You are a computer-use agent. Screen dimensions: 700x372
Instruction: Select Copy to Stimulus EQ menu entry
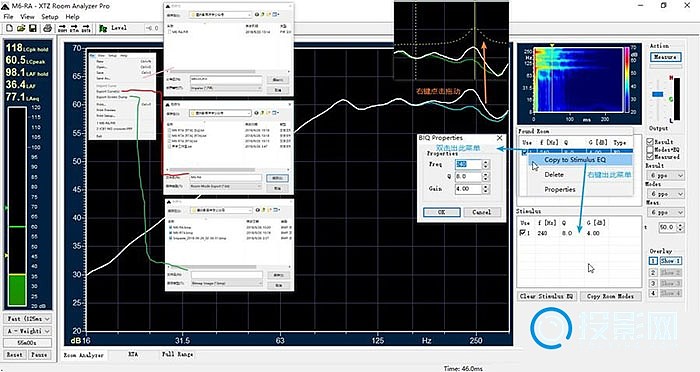point(575,159)
